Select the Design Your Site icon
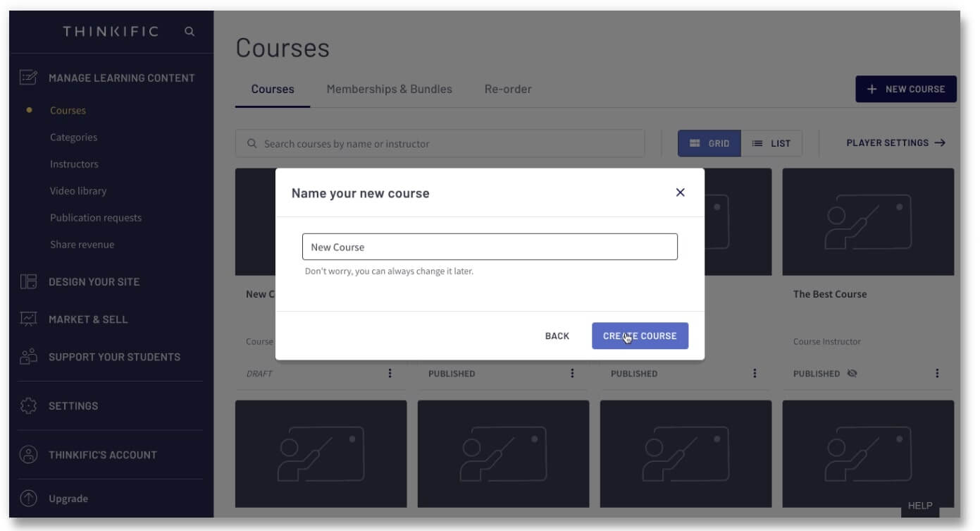 (22, 281)
